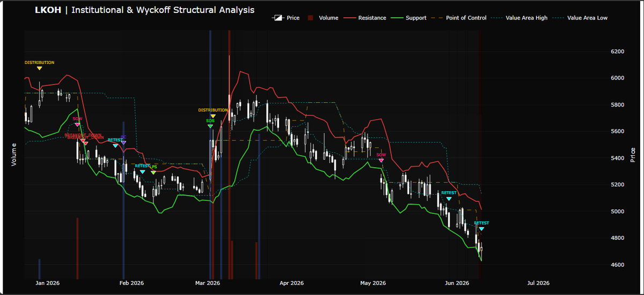Image resolution: width=644 pixels, height=295 pixels.
Task: Click the red Resistance legend line sample
Action: (350, 18)
